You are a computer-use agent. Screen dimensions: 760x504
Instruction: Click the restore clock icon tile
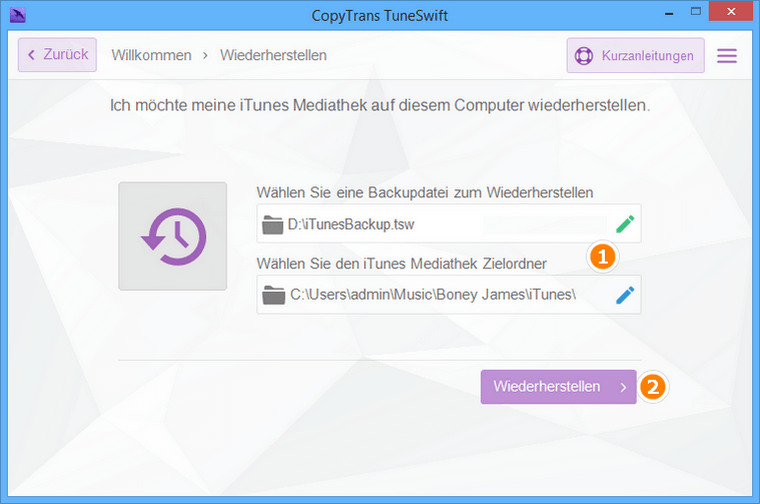pos(173,236)
